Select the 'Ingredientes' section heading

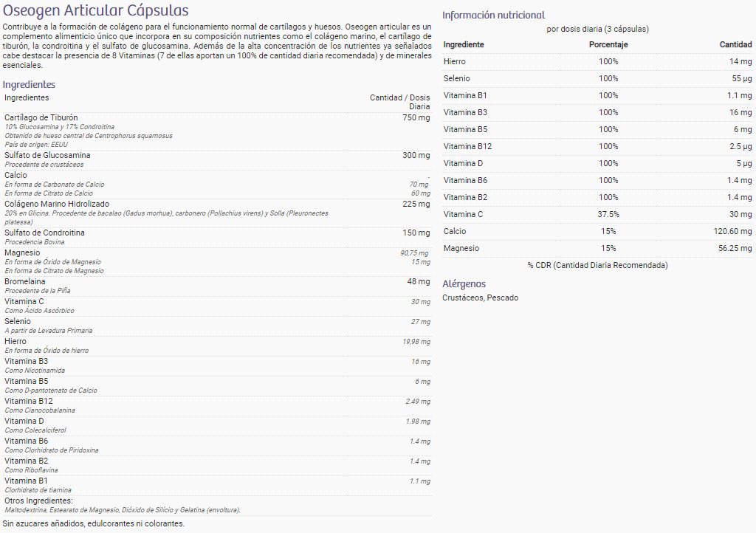pyautogui.click(x=29, y=84)
